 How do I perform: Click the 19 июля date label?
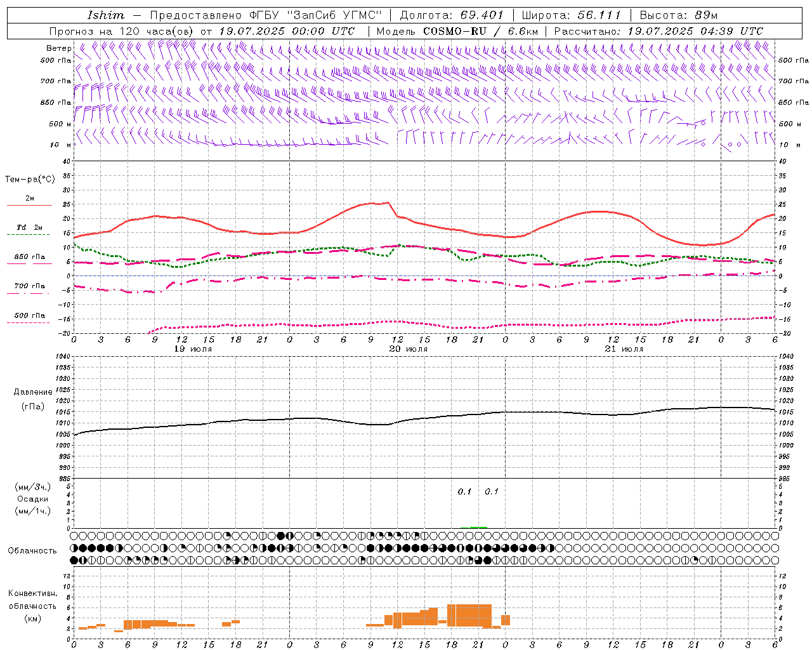pos(195,349)
